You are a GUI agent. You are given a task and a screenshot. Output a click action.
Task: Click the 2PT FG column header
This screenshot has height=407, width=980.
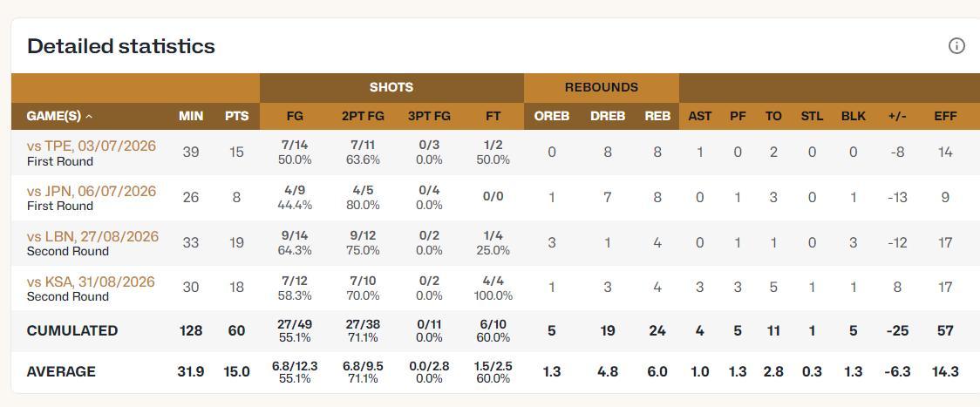[361, 116]
